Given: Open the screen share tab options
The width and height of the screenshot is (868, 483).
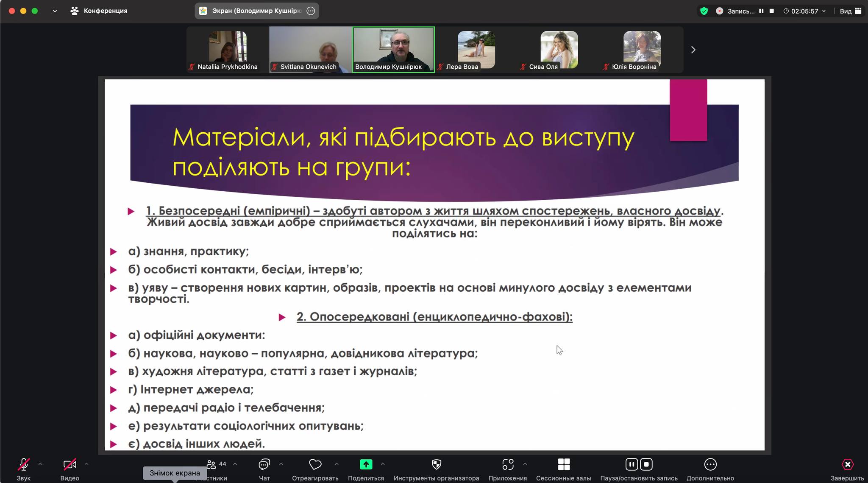Looking at the screenshot, I should pos(311,11).
